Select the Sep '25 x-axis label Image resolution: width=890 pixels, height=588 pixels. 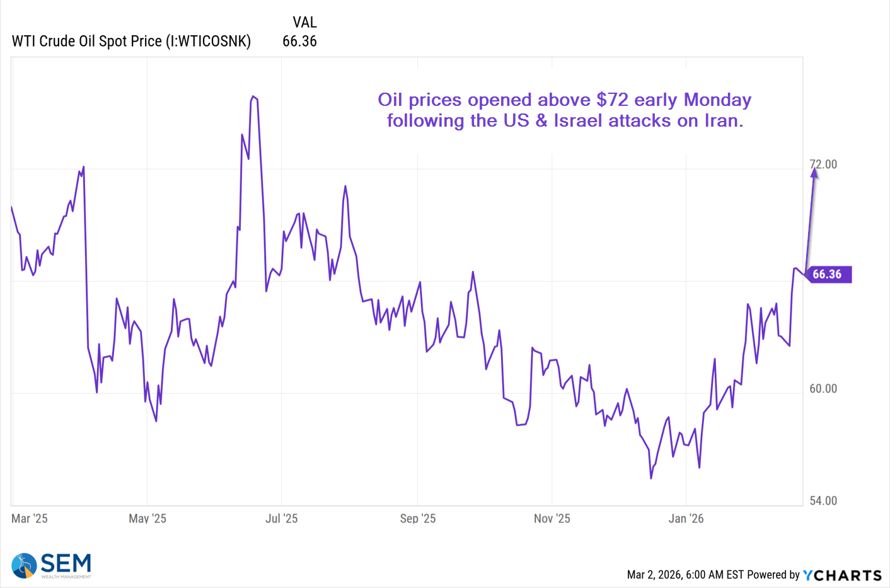pos(418,519)
